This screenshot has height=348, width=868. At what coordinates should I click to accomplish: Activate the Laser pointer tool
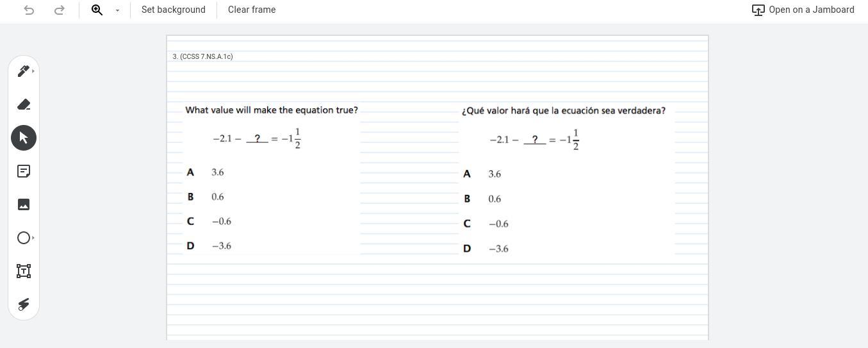(x=24, y=304)
